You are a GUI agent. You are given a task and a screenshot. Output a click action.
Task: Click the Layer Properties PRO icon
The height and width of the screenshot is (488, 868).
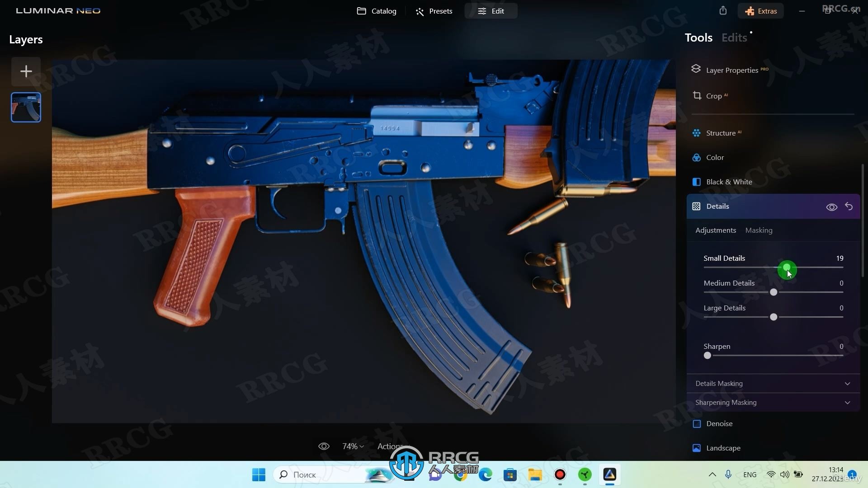click(x=696, y=70)
